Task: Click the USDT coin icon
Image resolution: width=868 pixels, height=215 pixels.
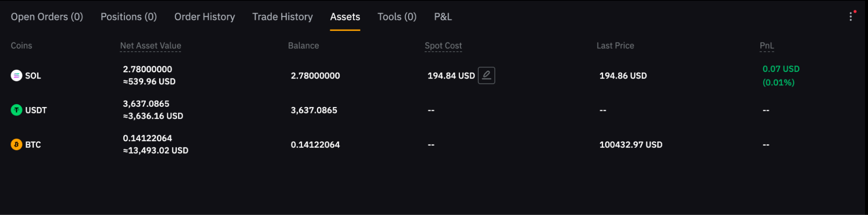Action: click(x=17, y=110)
